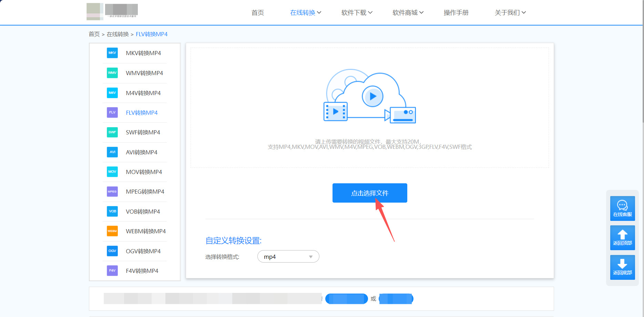Click the SWF format icon in sidebar
This screenshot has height=317, width=644.
coord(112,132)
